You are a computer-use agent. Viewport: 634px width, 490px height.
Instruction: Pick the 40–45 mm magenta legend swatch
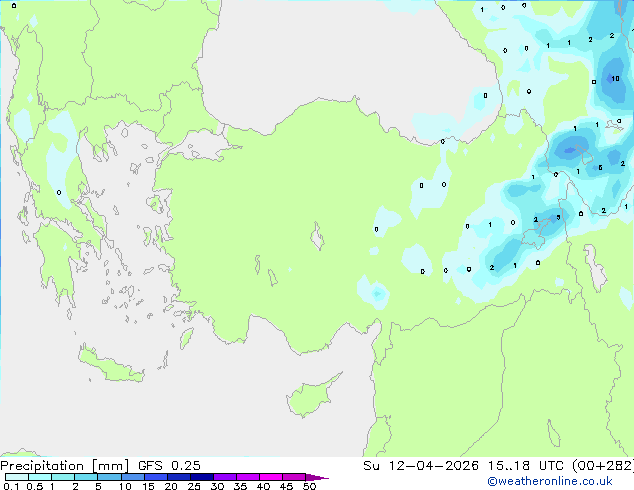click(271, 477)
